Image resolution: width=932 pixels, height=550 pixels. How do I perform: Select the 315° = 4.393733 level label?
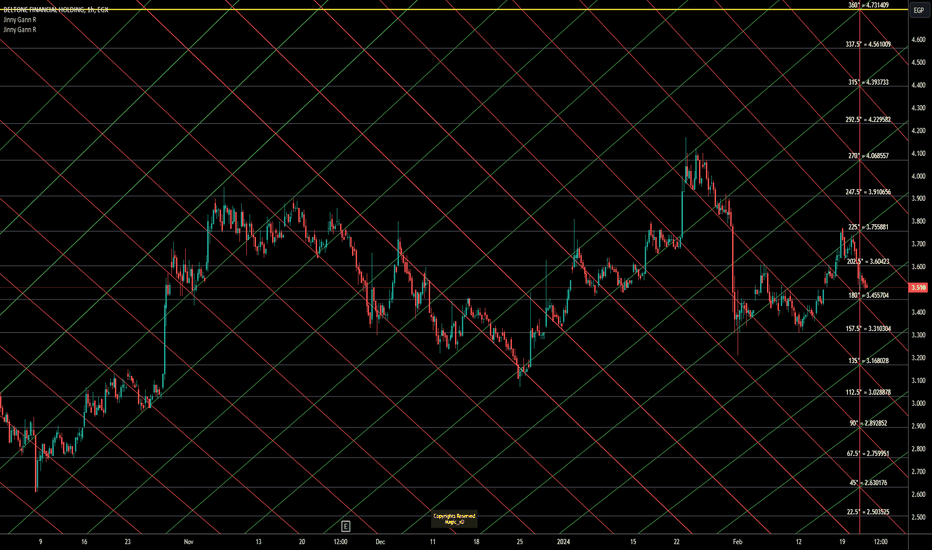868,82
